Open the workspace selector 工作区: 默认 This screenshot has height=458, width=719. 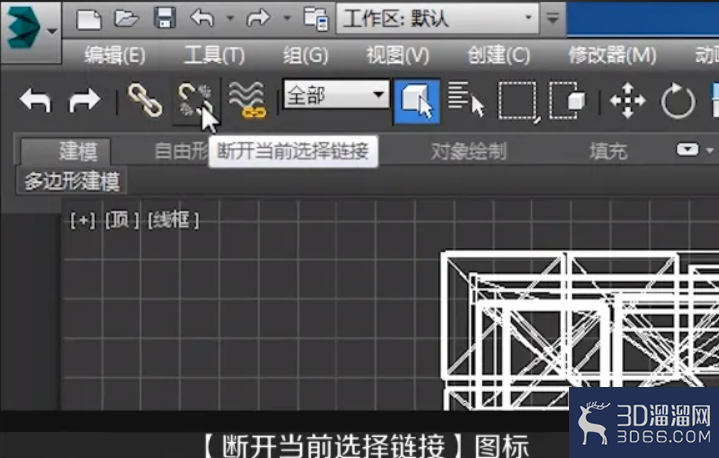click(x=437, y=18)
